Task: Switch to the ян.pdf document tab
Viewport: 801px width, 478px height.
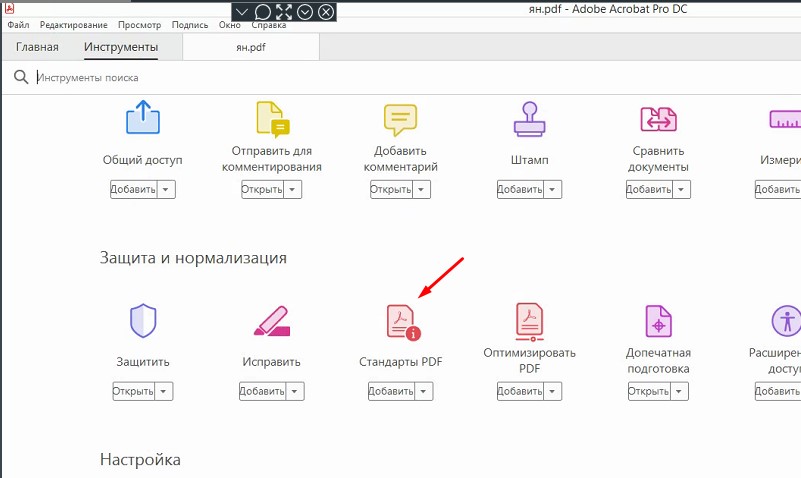Action: pos(251,47)
